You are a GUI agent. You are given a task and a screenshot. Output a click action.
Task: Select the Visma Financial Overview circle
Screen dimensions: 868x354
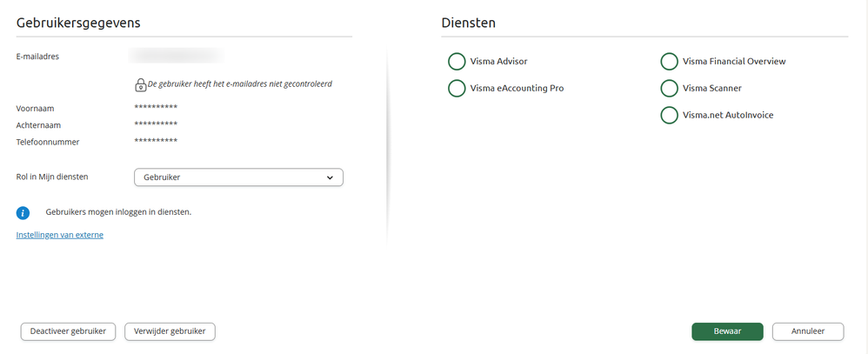click(669, 62)
